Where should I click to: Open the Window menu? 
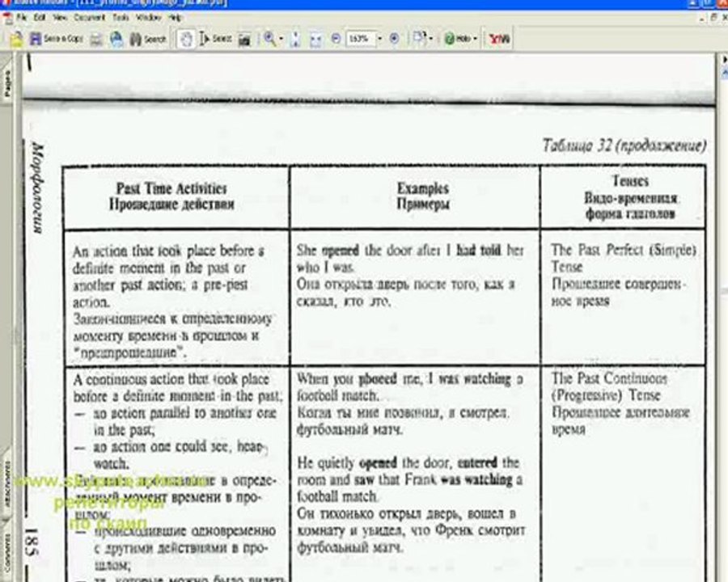point(149,18)
